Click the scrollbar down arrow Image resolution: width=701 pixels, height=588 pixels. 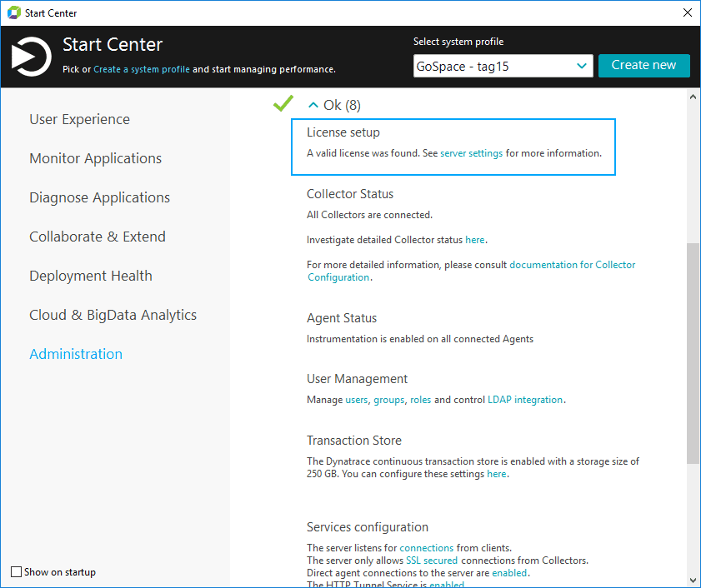tap(693, 580)
